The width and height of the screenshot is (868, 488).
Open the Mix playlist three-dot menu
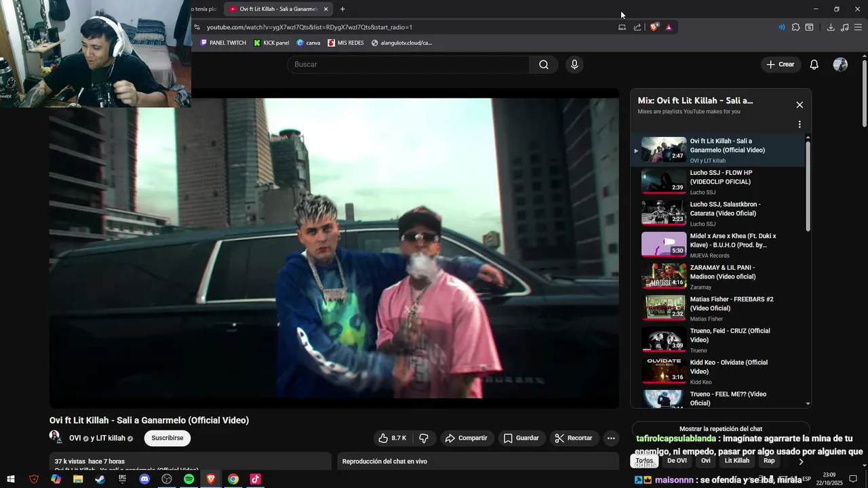(800, 125)
